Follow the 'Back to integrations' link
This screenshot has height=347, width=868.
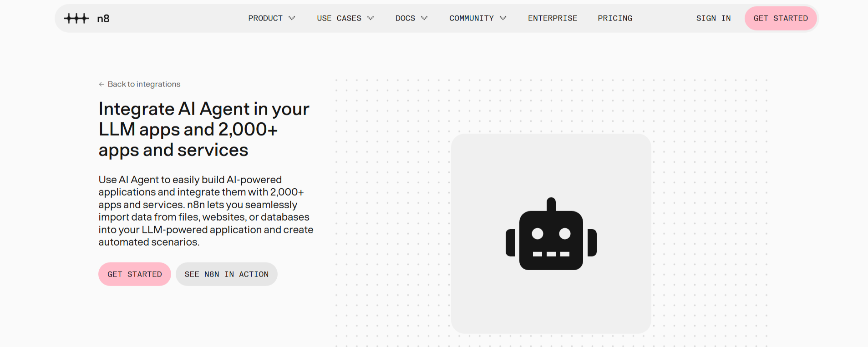tap(140, 84)
